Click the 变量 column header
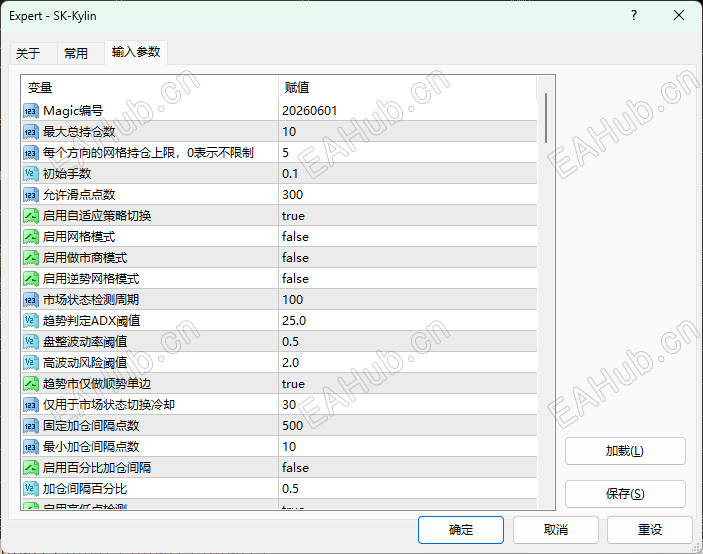Image resolution: width=703 pixels, height=554 pixels. [x=150, y=88]
